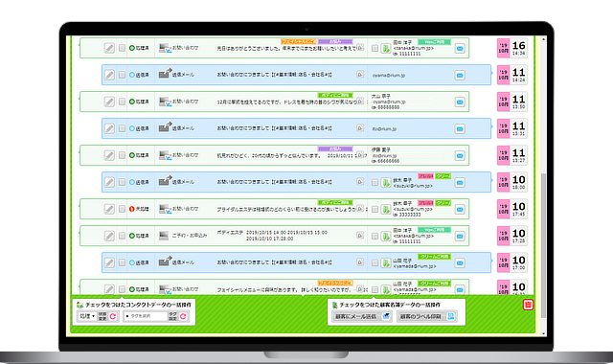Click the date badge showing 16 14:34
The height and width of the screenshot is (364, 613).
[512, 48]
